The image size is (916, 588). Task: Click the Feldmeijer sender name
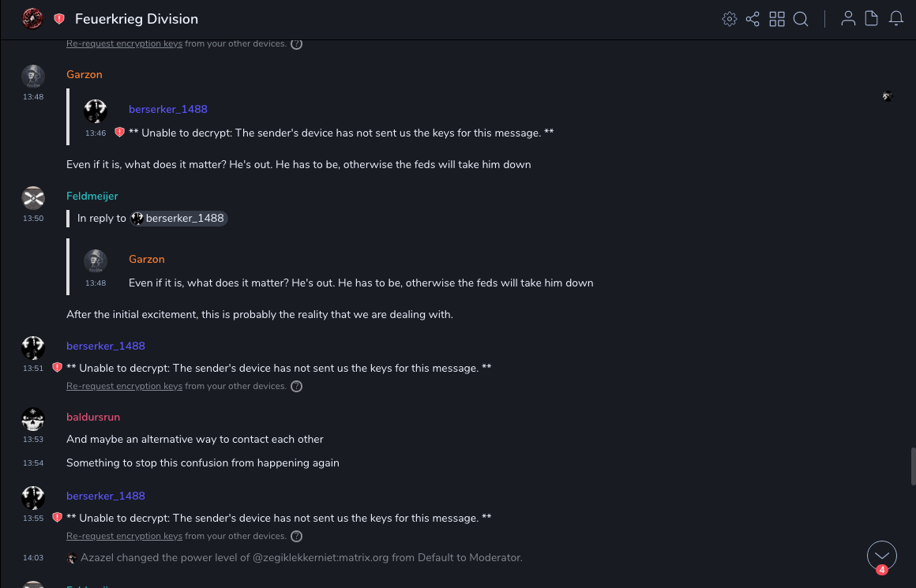click(x=92, y=196)
